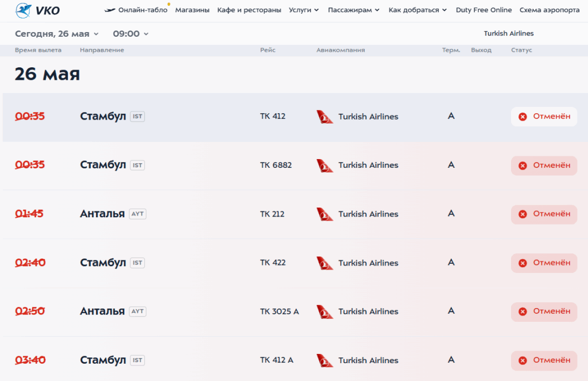Image resolution: width=588 pixels, height=381 pixels.
Task: Click Время вылета column header
Action: pos(38,51)
